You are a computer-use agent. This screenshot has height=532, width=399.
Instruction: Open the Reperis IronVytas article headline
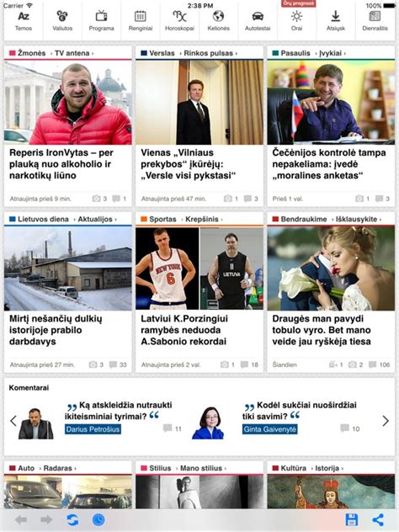pos(61,164)
